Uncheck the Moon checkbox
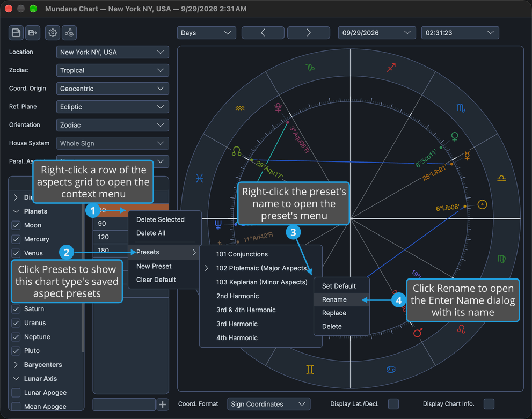 click(16, 225)
